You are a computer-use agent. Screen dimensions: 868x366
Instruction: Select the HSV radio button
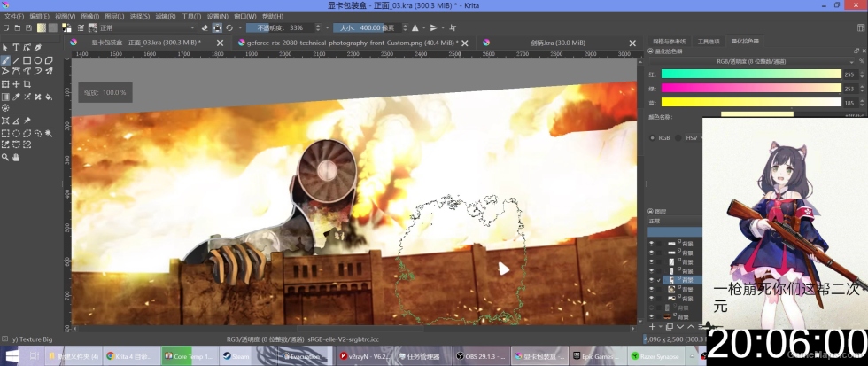point(678,137)
